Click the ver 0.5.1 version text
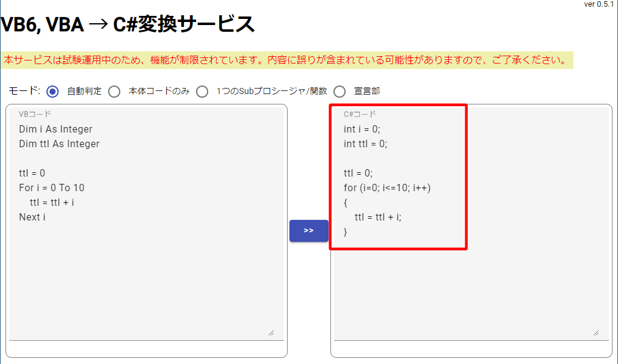The image size is (618, 364). (598, 4)
